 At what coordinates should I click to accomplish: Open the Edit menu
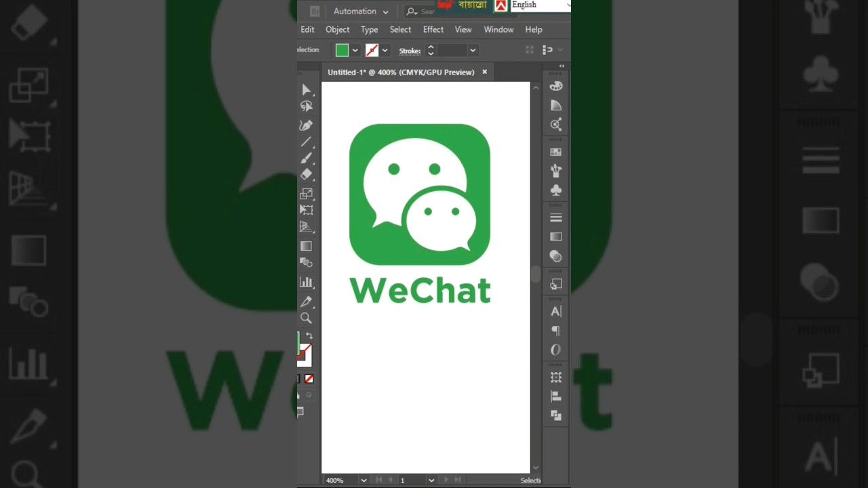[307, 29]
